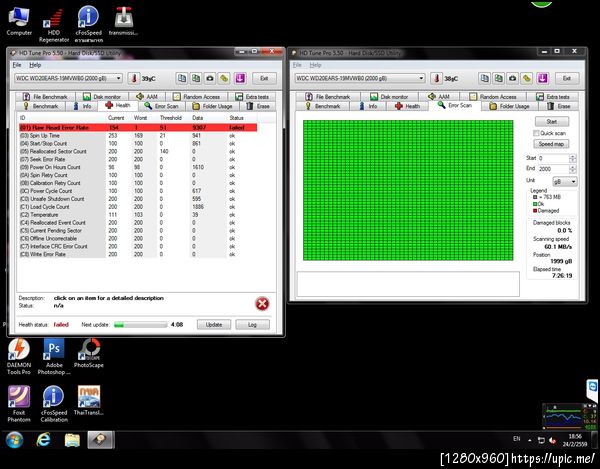This screenshot has height=469, width=600.
Task: Click camera save screenshot icon in left window
Action: pyautogui.click(x=210, y=78)
